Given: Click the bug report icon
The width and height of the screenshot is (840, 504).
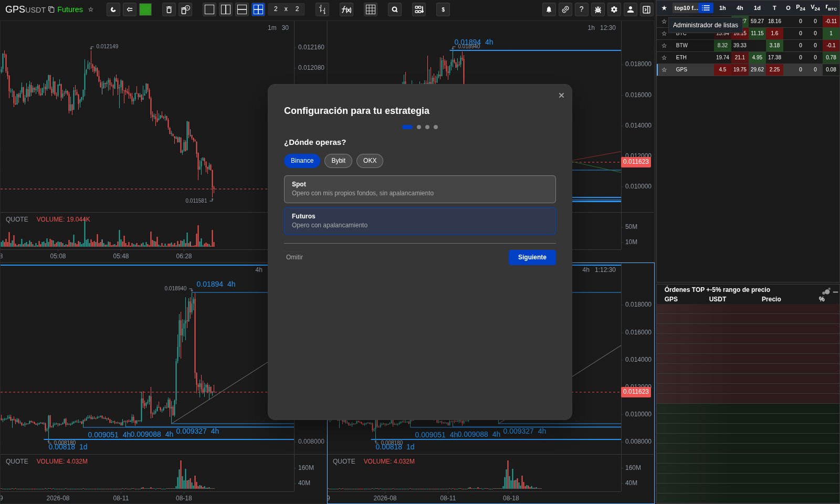Looking at the screenshot, I should [598, 9].
